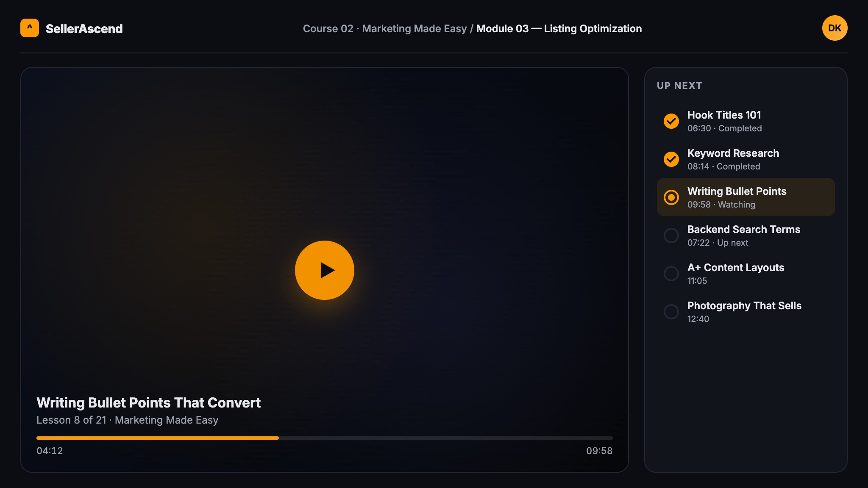Click the 12:40 duration label
Viewport: 868px width, 488px height.
[x=698, y=319]
